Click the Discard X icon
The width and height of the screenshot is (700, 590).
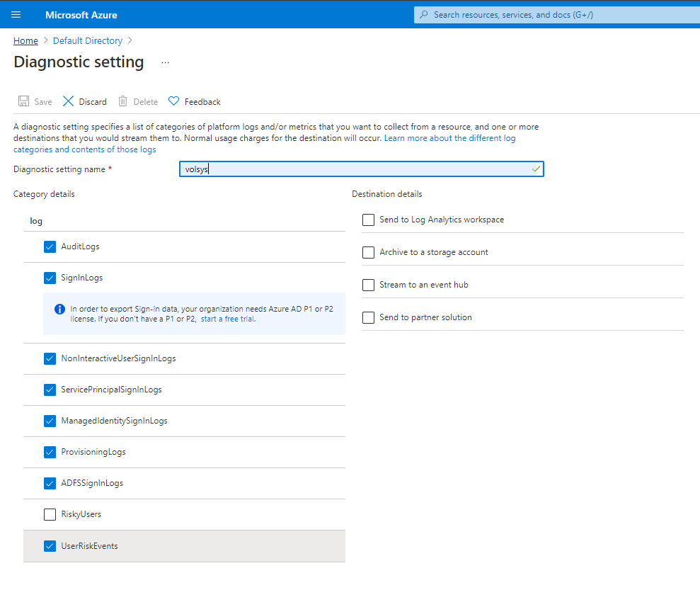click(x=68, y=101)
